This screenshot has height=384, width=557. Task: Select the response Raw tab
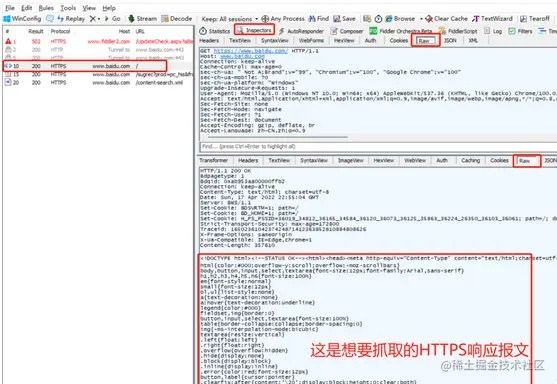[527, 161]
